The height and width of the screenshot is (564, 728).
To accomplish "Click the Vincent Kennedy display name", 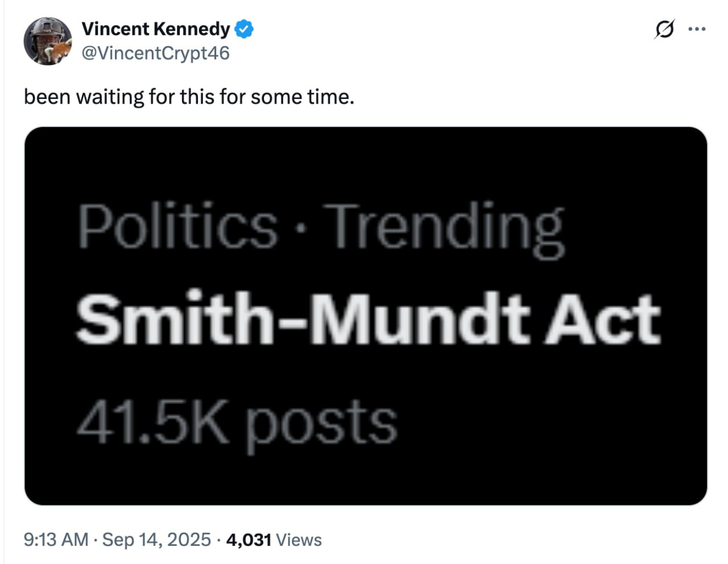I will 155,28.
